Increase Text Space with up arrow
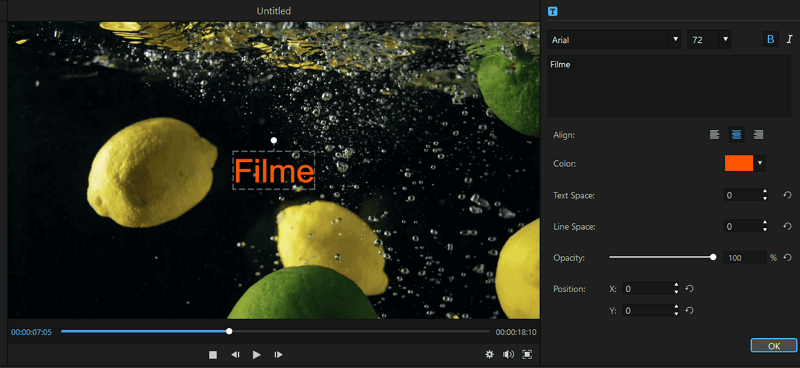This screenshot has width=800, height=368. tap(765, 192)
